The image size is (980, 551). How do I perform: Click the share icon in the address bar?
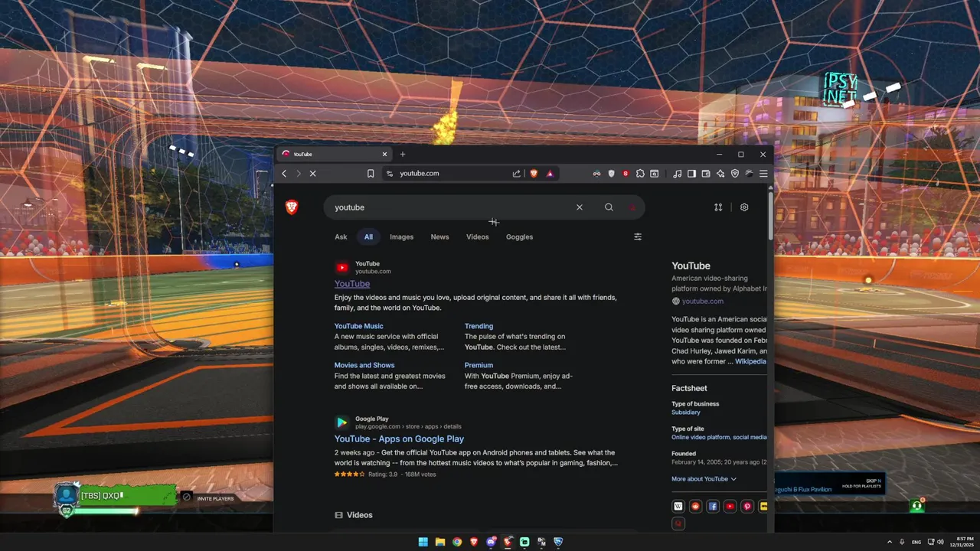[517, 174]
